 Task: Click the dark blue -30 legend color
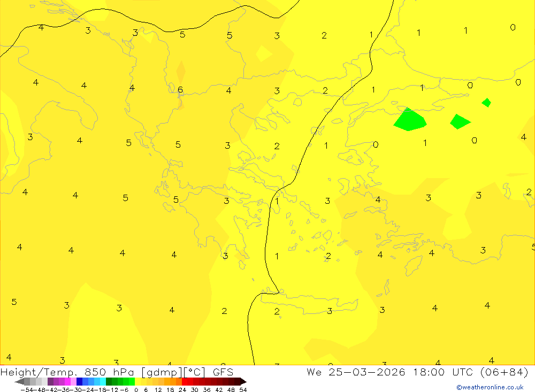[x=80, y=381]
